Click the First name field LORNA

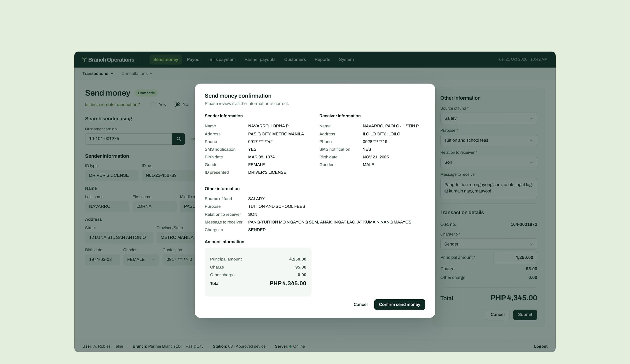pyautogui.click(x=154, y=206)
